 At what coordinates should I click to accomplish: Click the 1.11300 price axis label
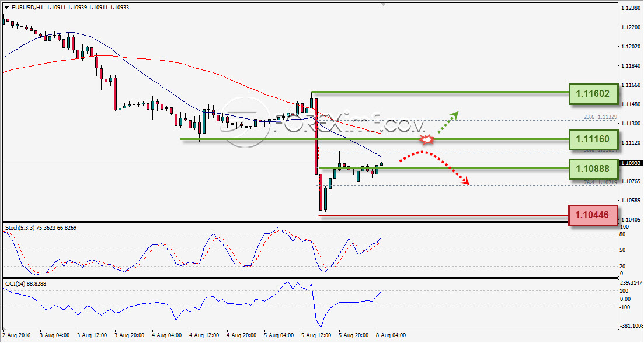coord(631,123)
